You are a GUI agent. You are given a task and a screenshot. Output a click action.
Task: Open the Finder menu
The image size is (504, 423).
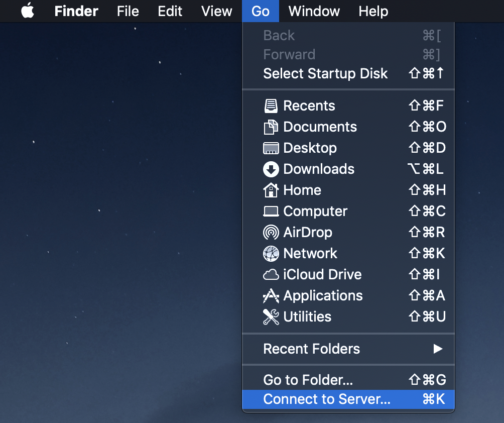[x=76, y=11]
